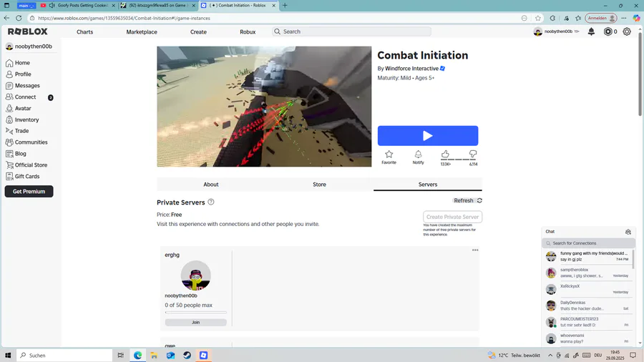
Task: Open chat with samptheroblox
Action: click(588, 273)
